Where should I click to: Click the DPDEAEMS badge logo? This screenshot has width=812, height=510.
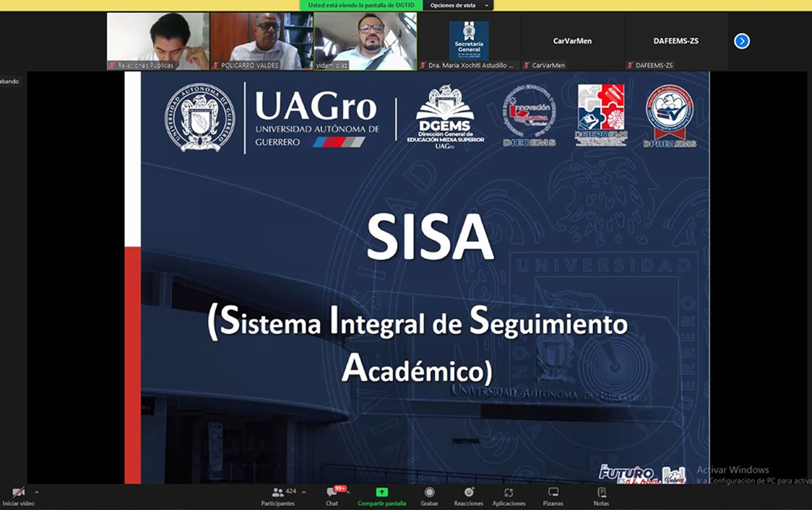pyautogui.click(x=670, y=116)
